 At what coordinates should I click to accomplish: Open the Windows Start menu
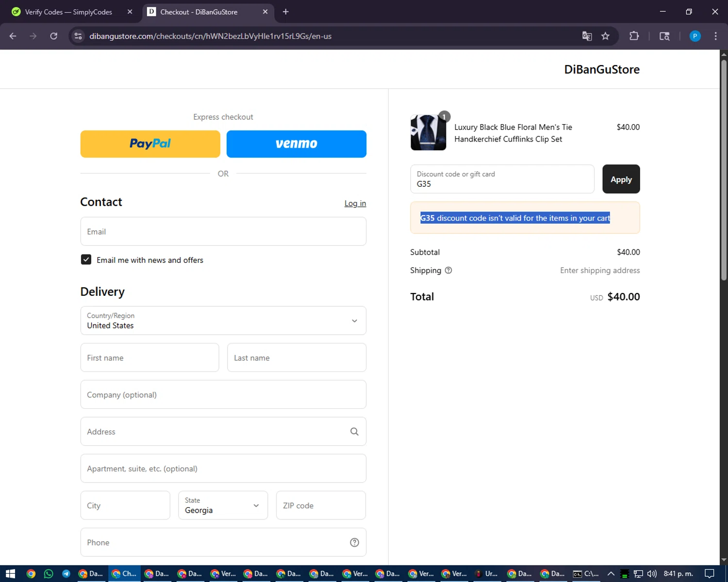pos(10,574)
